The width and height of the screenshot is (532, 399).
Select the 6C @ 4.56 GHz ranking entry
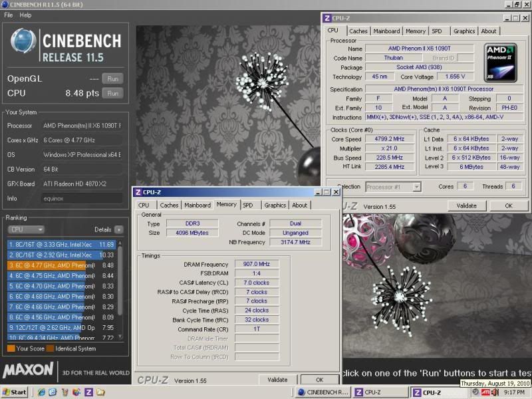[x=61, y=317]
